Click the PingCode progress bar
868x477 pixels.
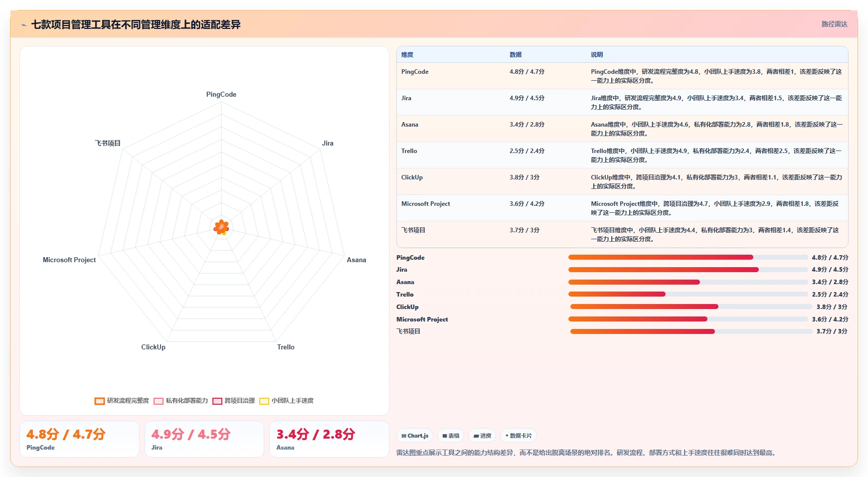688,257
